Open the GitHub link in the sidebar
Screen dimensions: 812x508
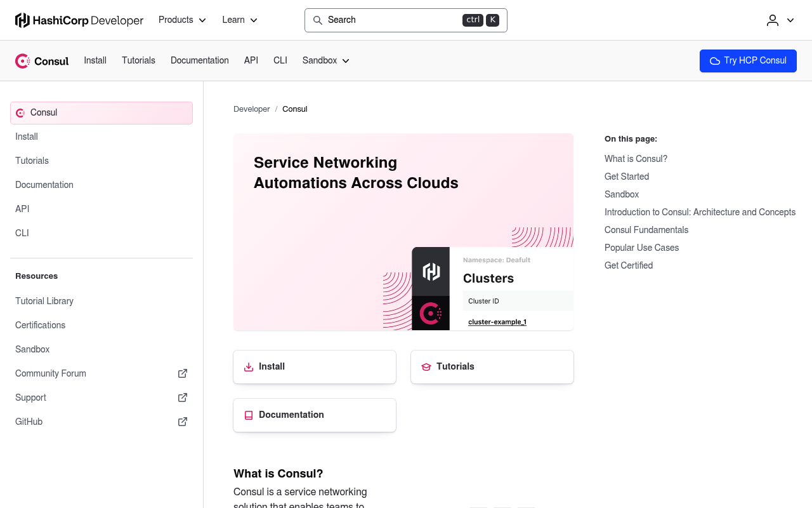tap(101, 422)
